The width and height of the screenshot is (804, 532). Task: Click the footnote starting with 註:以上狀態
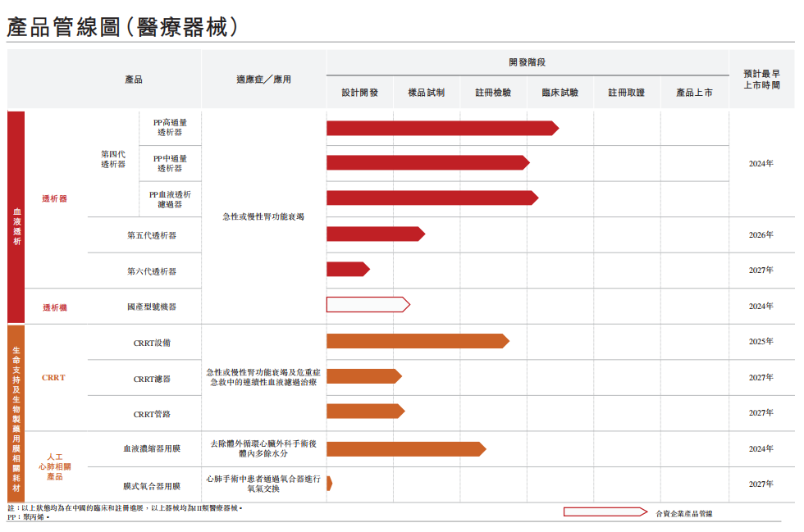click(125, 508)
